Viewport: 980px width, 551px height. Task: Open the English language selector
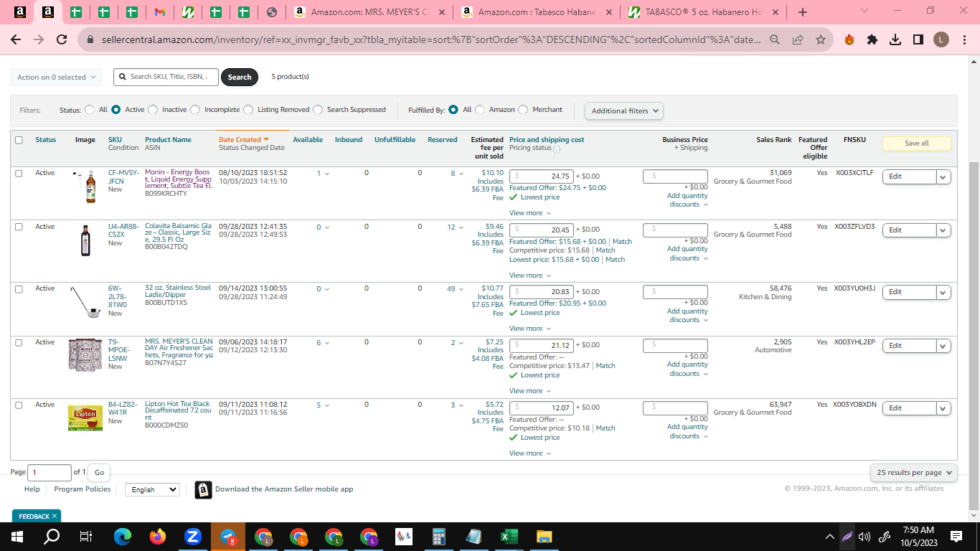[x=152, y=489]
